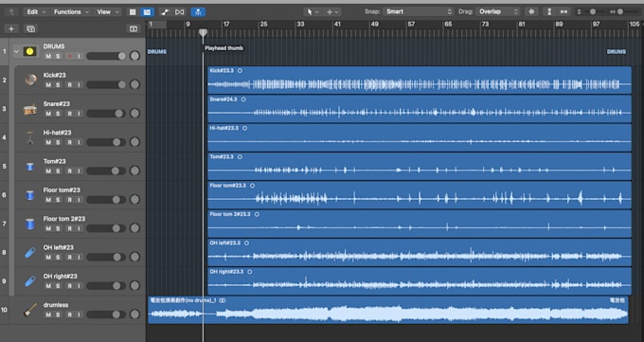The width and height of the screenshot is (644, 342).
Task: Click bar 49 in the ruler
Action: click(x=375, y=25)
